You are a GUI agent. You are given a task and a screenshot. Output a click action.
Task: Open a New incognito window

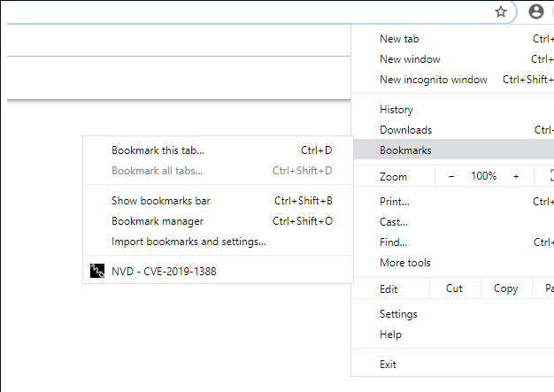[434, 80]
